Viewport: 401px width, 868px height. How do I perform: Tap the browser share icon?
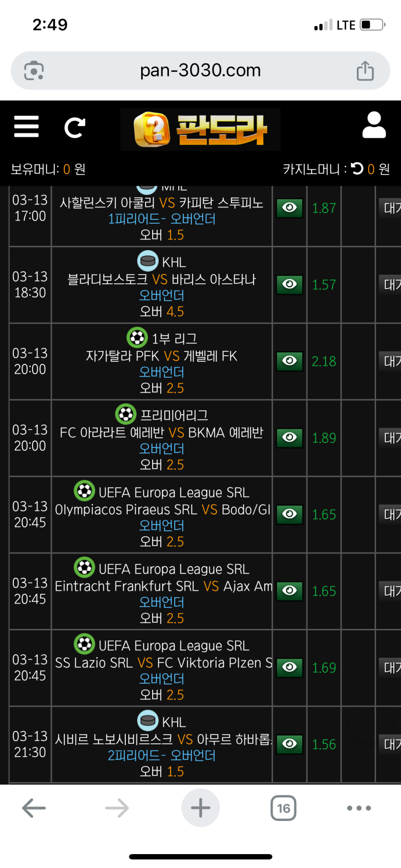[365, 71]
